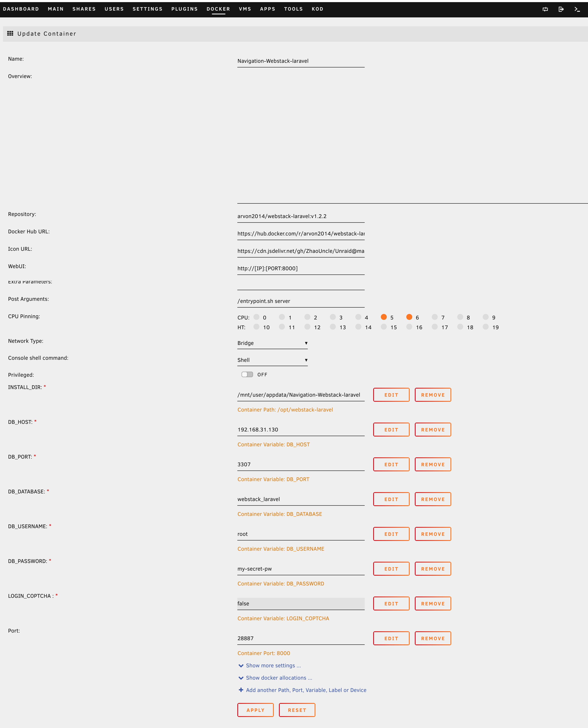Image resolution: width=588 pixels, height=728 pixels.
Task: Click the logout icon in the top bar
Action: [561, 9]
